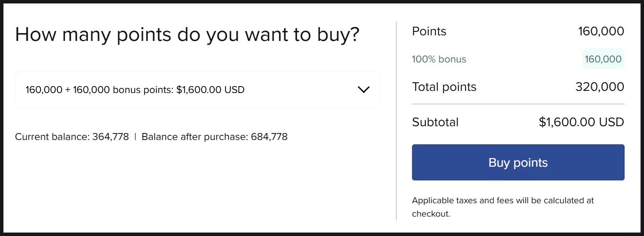Open the points amount selection dropdown
This screenshot has width=644, height=236.
click(198, 90)
